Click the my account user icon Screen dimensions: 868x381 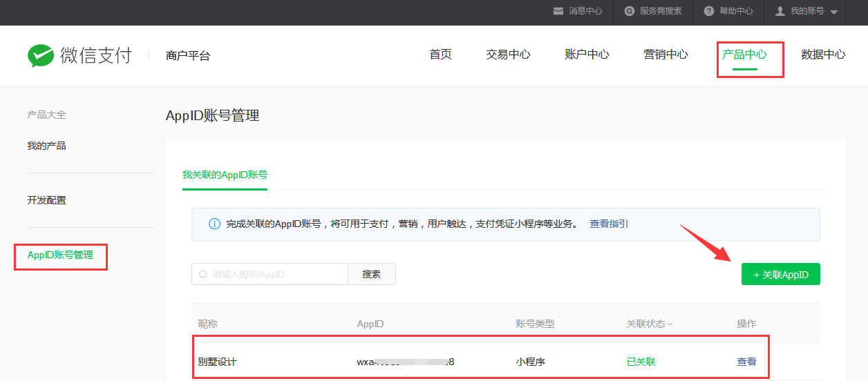[x=780, y=11]
